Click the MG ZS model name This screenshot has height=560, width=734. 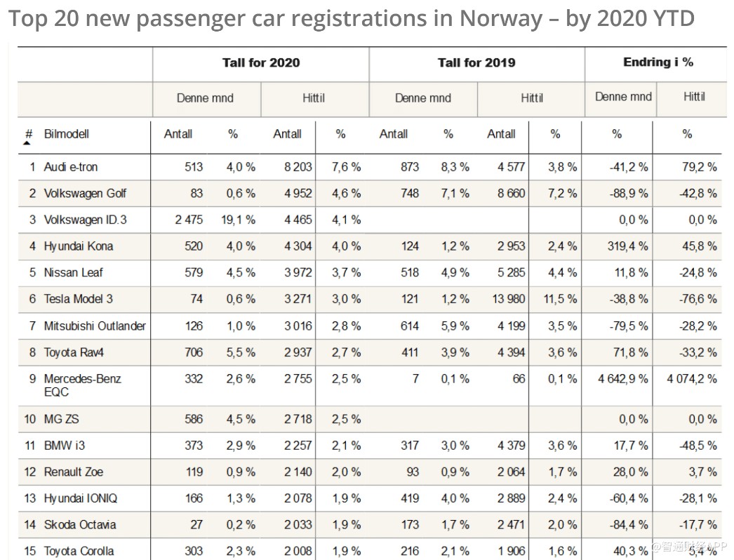[x=61, y=418]
